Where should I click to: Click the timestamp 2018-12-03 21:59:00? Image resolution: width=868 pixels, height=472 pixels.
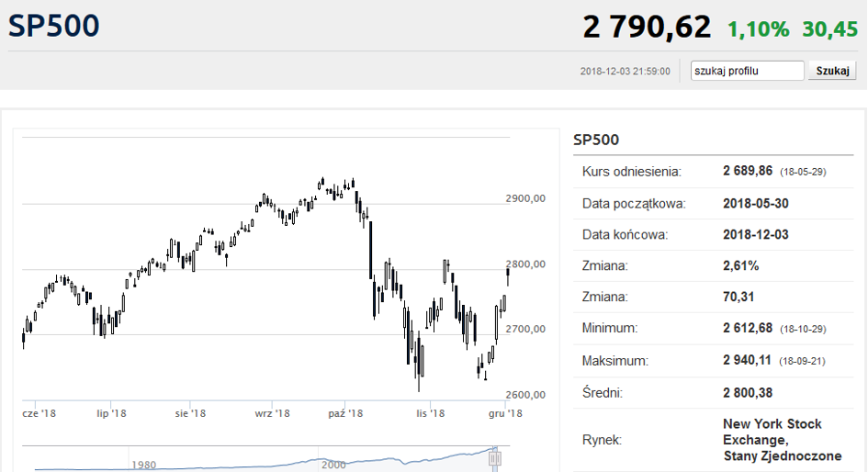point(625,72)
